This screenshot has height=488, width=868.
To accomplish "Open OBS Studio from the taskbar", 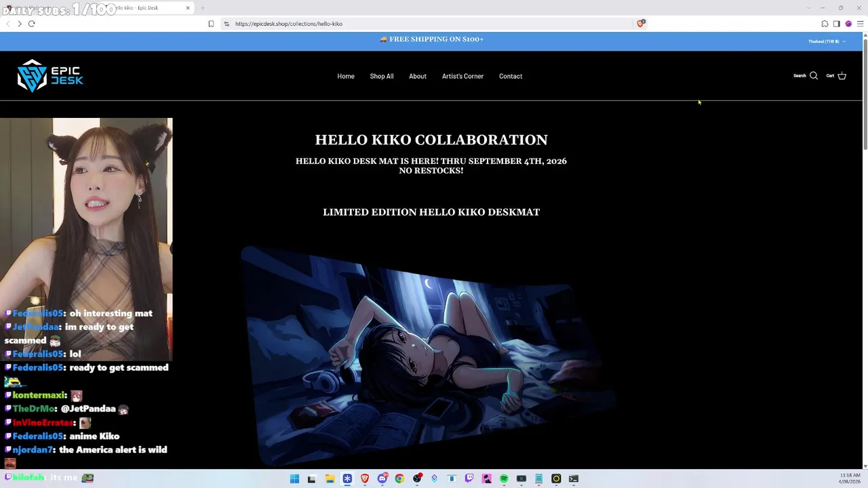I will [417, 479].
